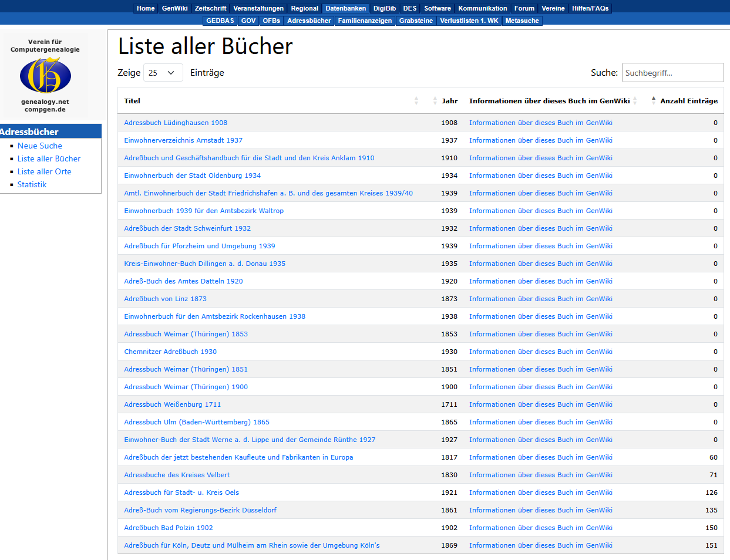730x560 pixels.
Task: Open Adreß-Buch Regierungs-Bezirk Düsseldorf
Action: pos(200,510)
